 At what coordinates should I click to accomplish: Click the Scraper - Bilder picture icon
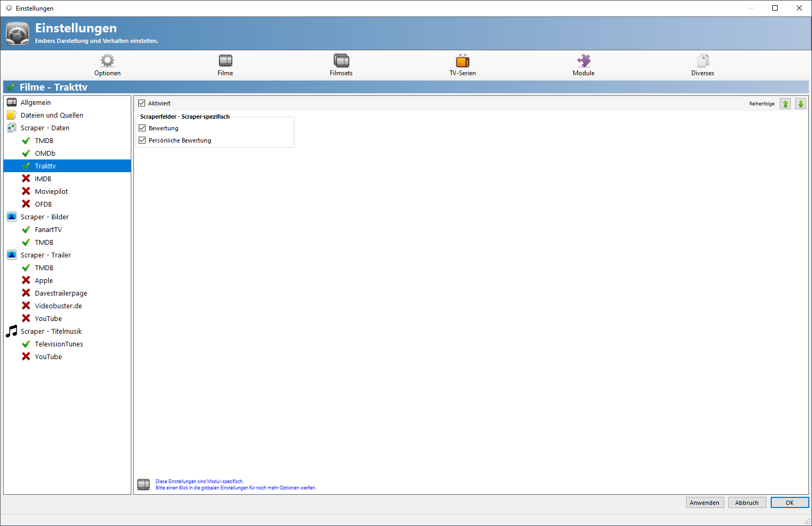click(x=12, y=217)
